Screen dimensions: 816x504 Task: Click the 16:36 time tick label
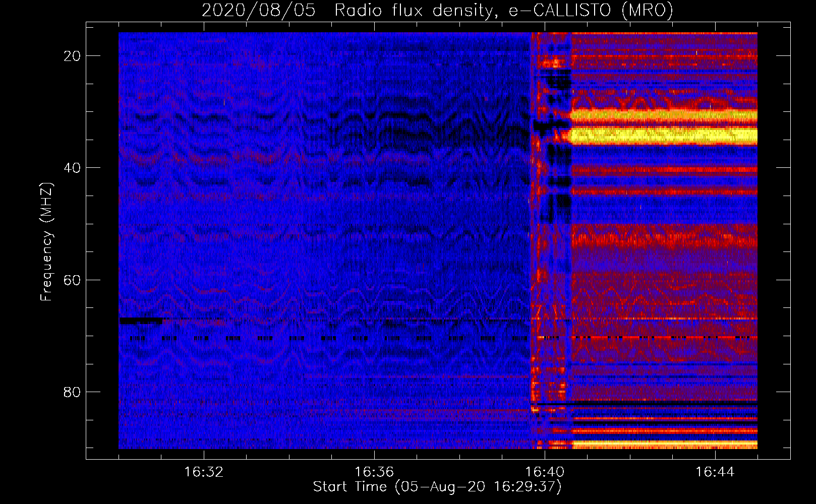[x=374, y=472]
